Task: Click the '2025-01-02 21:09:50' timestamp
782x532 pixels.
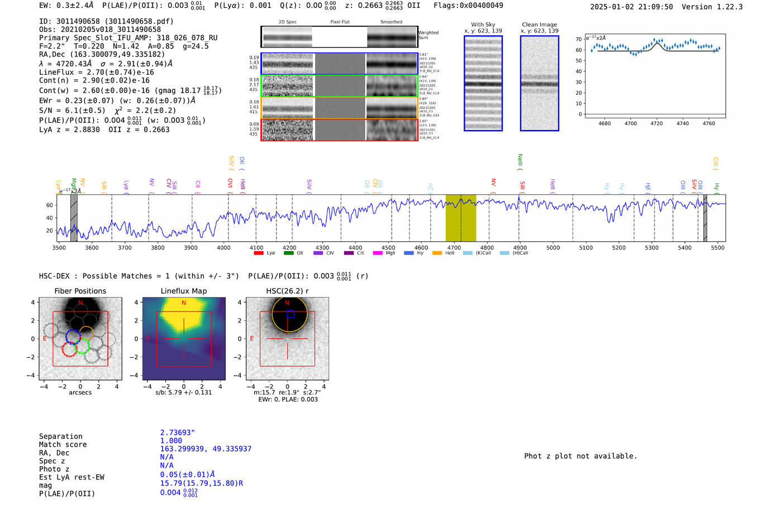Action: (631, 7)
